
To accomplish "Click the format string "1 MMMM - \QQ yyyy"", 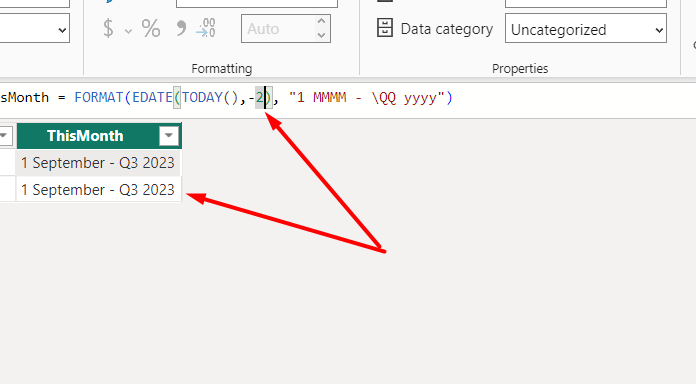I will click(367, 98).
